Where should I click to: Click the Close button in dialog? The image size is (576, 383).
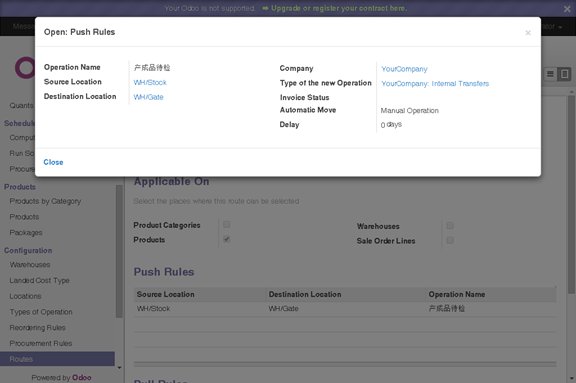[53, 162]
